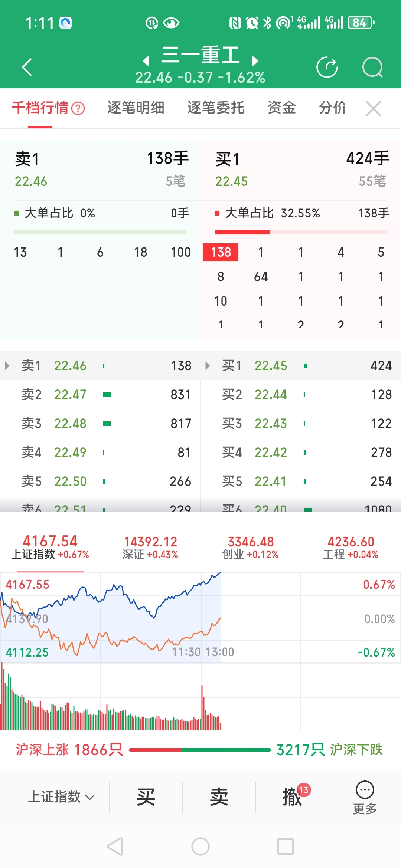Screen dimensions: 401x868
Task: Expand the 买1 row disclosure triangle
Action: pyautogui.click(x=208, y=366)
